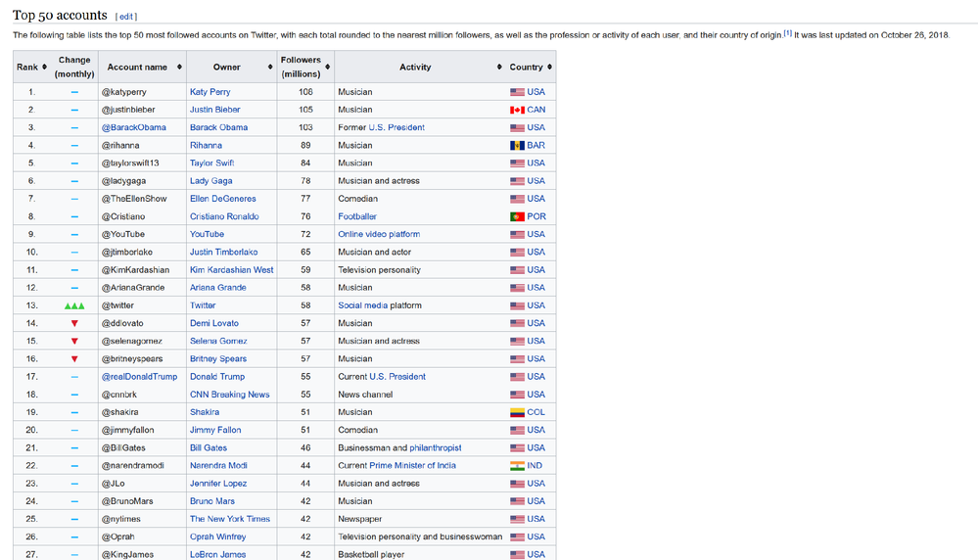The height and width of the screenshot is (560, 978).
Task: Select the @KingJames account name cell
Action: [x=142, y=554]
